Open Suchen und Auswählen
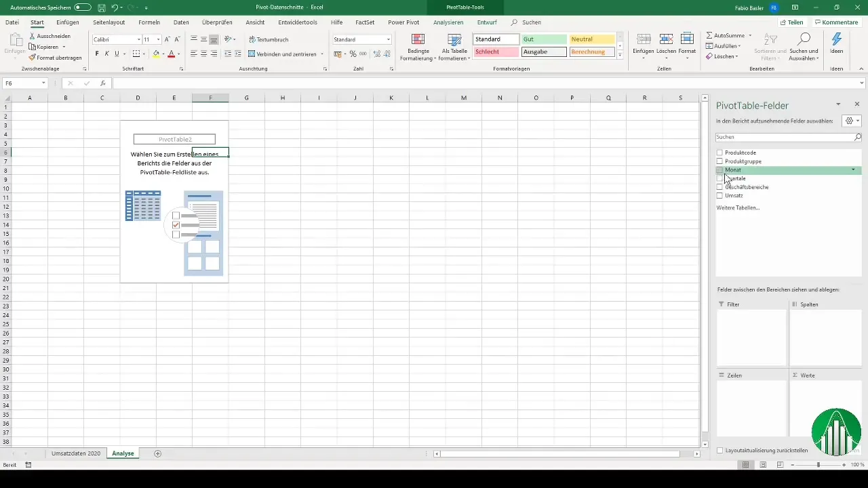Image resolution: width=868 pixels, height=488 pixels. [x=804, y=46]
